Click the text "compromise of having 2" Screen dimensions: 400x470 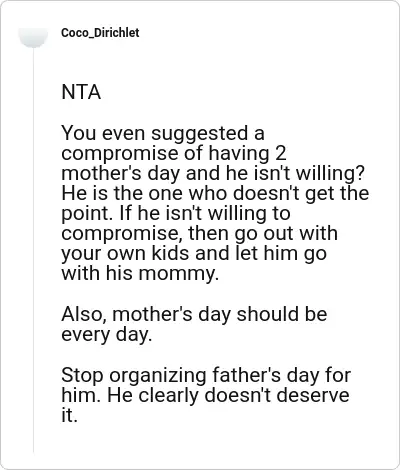click(174, 153)
